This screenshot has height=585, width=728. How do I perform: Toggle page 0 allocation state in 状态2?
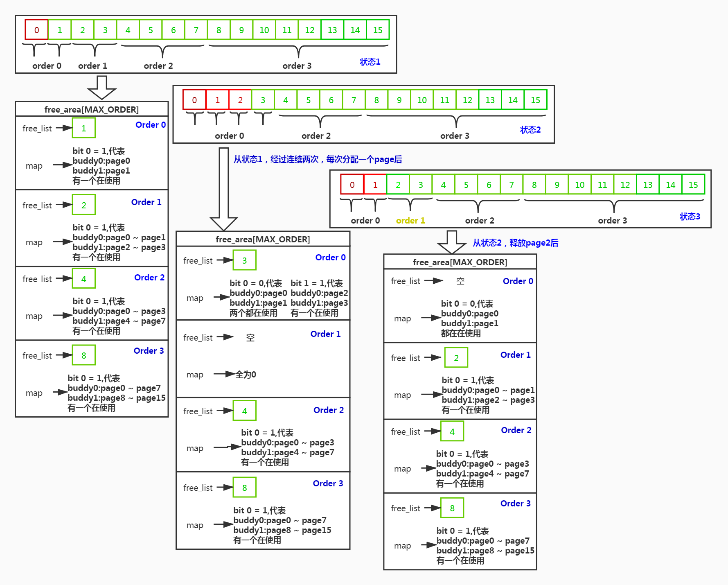194,99
